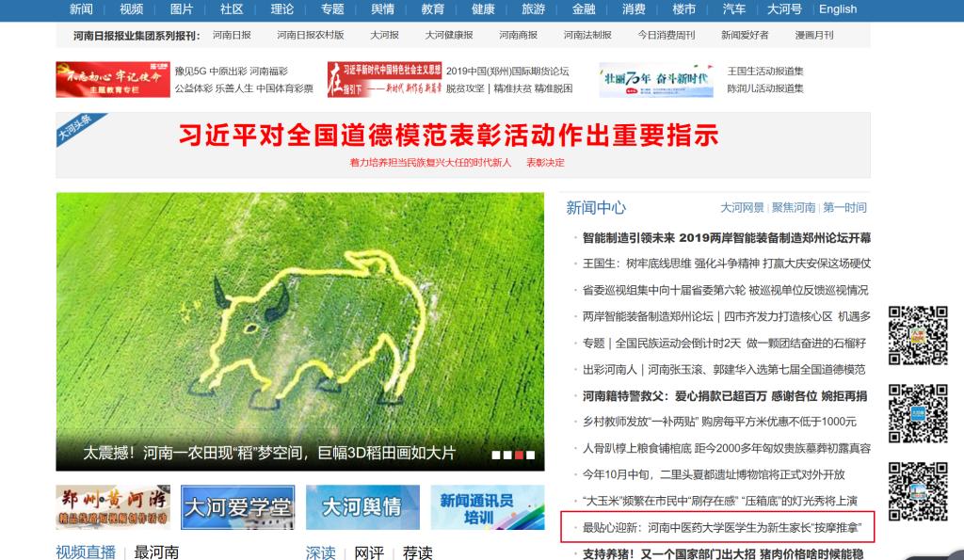This screenshot has height=560, width=964.
Task: Open the 郑州黄河游 banner image
Action: [x=113, y=507]
